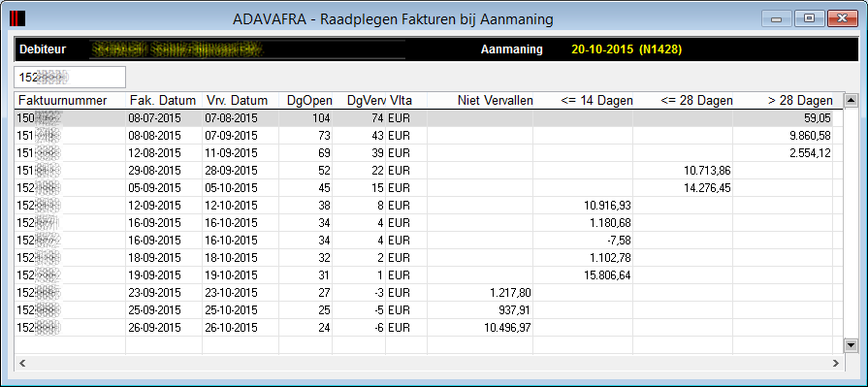Click amount 10.713,86
This screenshot has height=387, width=868.
tap(707, 171)
